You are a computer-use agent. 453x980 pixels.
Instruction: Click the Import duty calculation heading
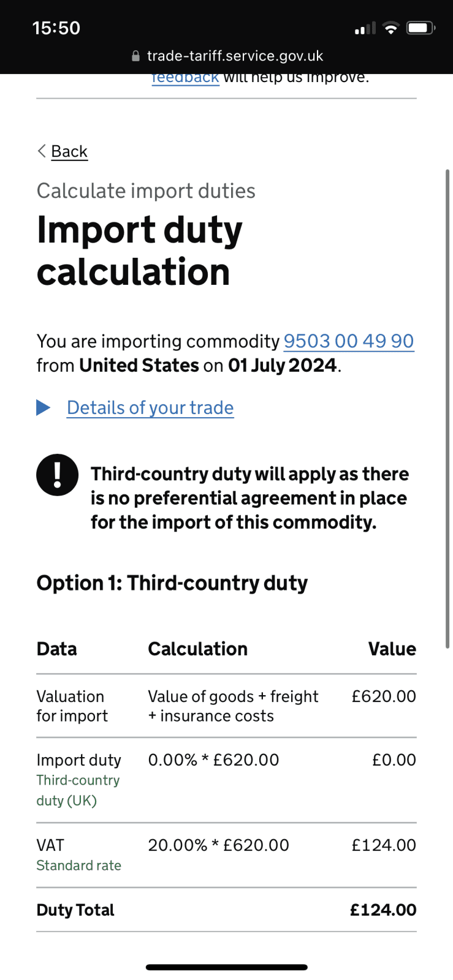point(140,251)
